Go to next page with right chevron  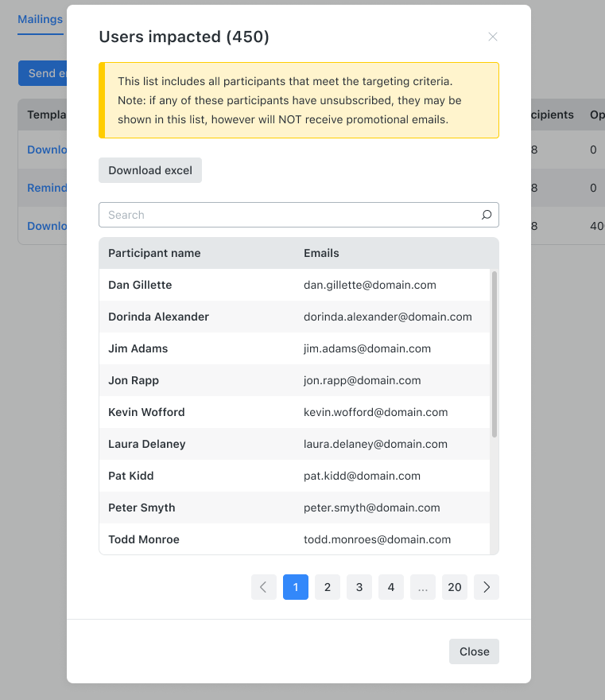[487, 587]
